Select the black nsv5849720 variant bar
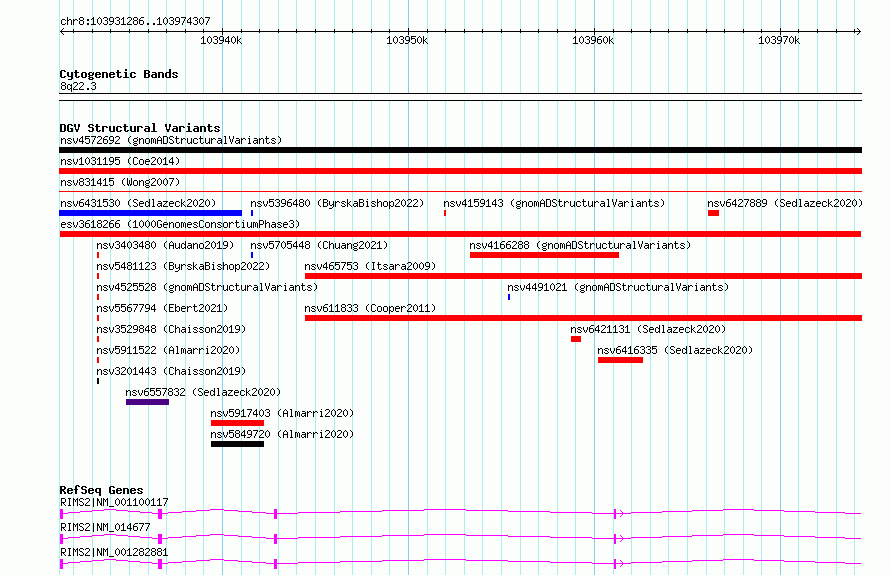 pyautogui.click(x=237, y=444)
